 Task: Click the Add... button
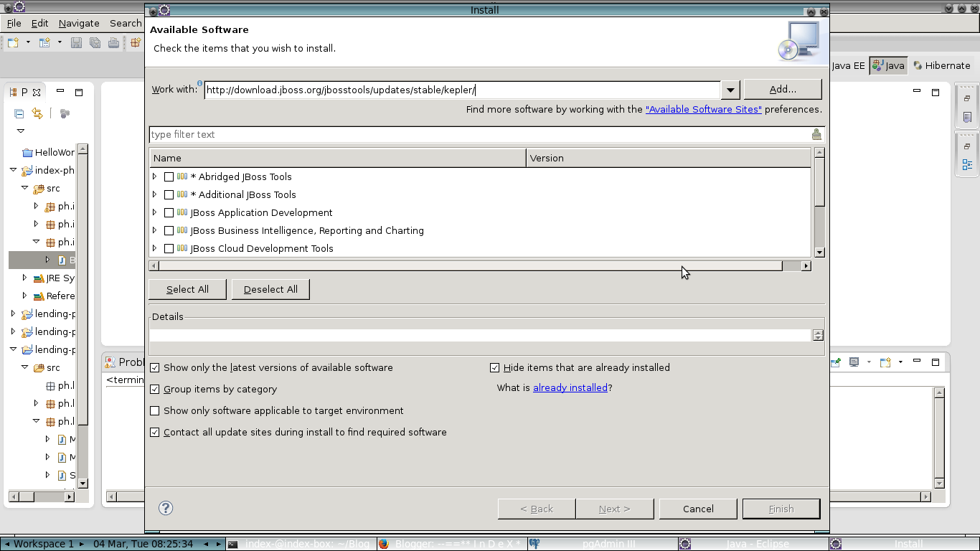click(x=783, y=89)
